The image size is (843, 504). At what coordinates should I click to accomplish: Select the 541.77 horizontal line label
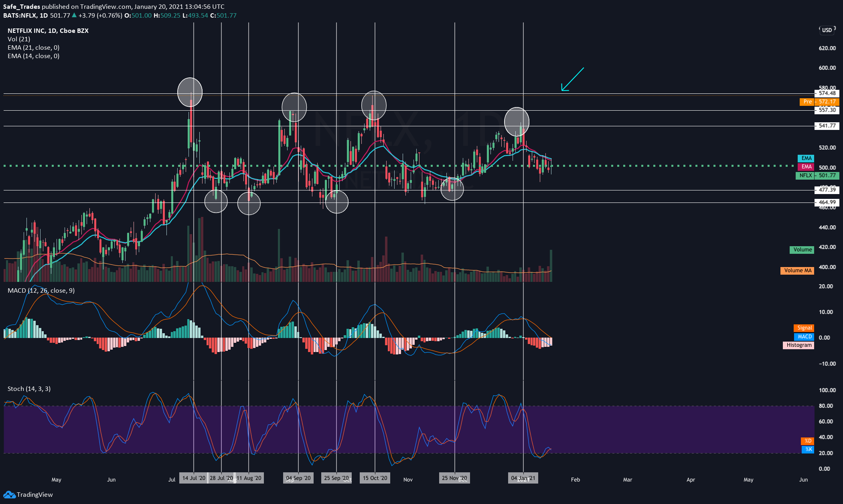point(827,126)
